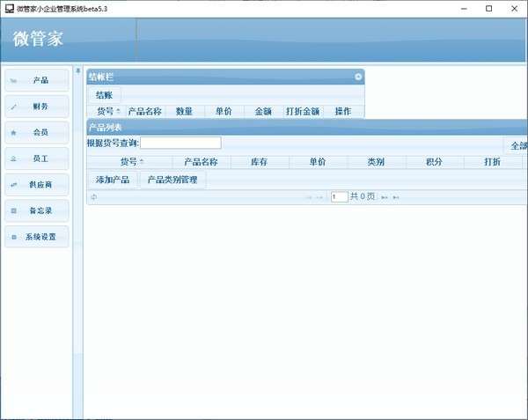The image size is (528, 420).
Task: Collapse the left sidebar with splitter handle
Action: pos(77,71)
